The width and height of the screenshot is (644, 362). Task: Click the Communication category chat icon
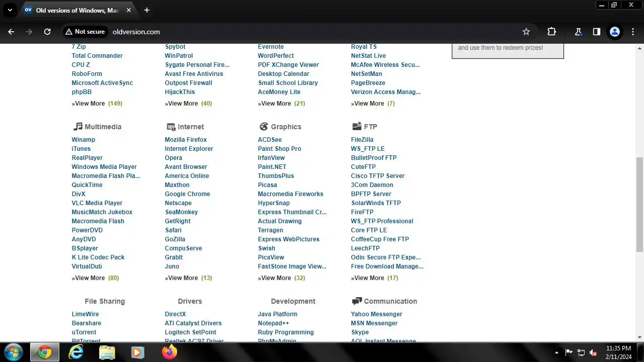357,301
